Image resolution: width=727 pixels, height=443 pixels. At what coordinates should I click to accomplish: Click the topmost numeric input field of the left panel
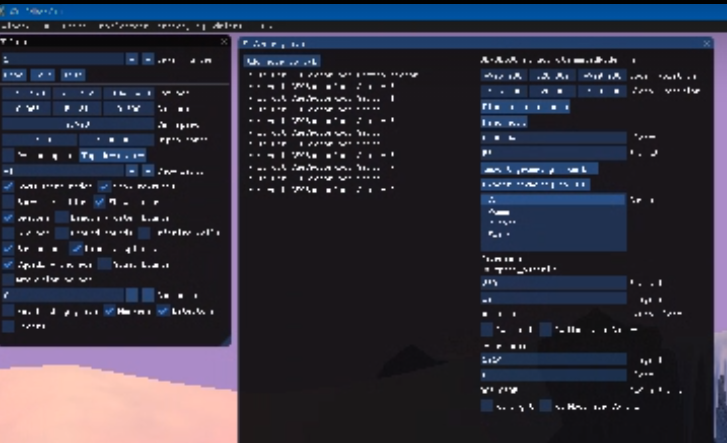click(63, 59)
